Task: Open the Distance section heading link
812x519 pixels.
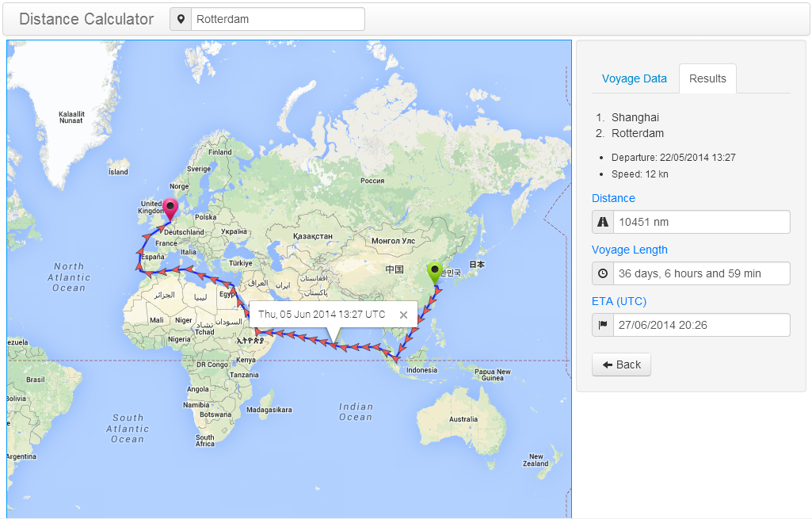Action: click(613, 198)
